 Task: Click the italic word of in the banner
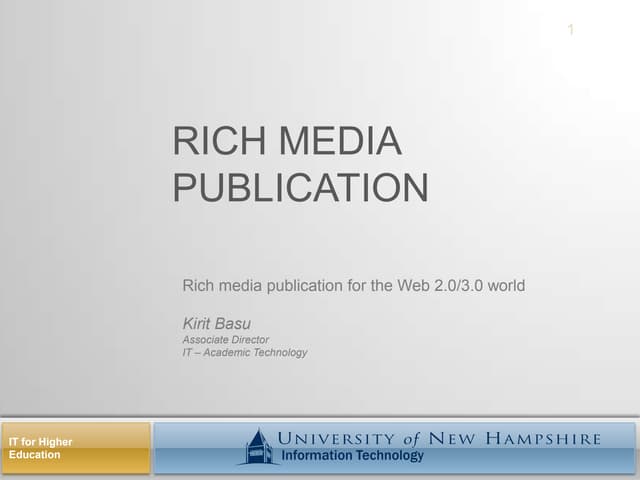click(412, 438)
